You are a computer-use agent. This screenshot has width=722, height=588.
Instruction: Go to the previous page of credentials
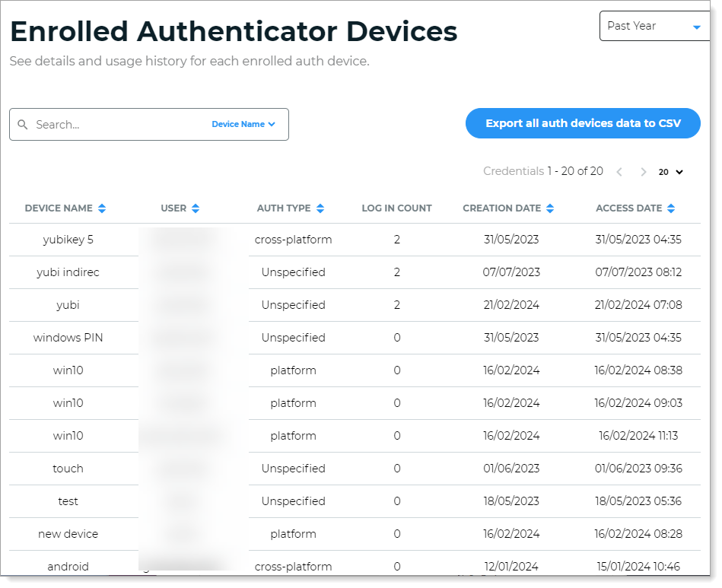(x=619, y=172)
